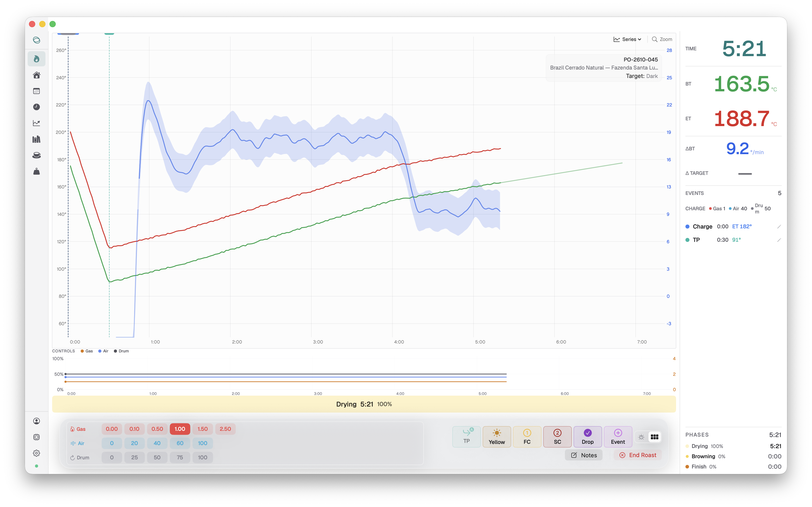Open the library books sidebar icon
Viewport: 812px width, 507px height.
click(x=37, y=139)
